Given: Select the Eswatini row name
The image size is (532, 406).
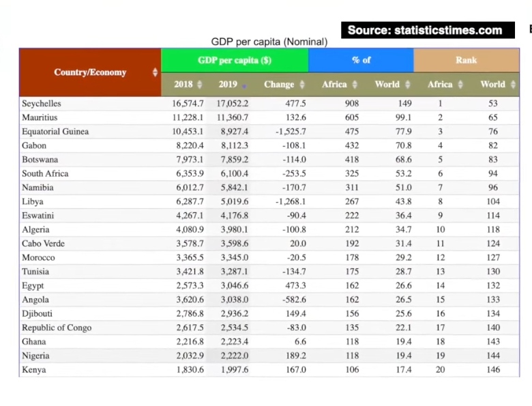Looking at the screenshot, I should pyautogui.click(x=38, y=216).
